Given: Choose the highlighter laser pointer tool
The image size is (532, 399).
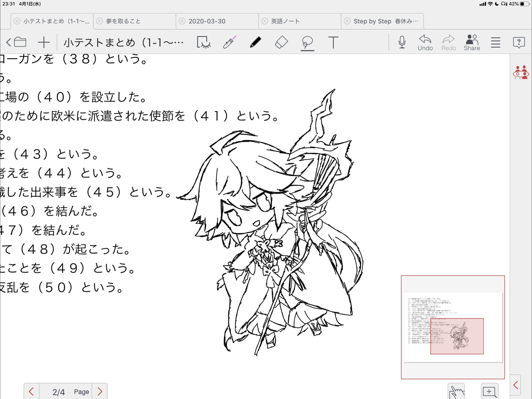Looking at the screenshot, I should click(229, 43).
